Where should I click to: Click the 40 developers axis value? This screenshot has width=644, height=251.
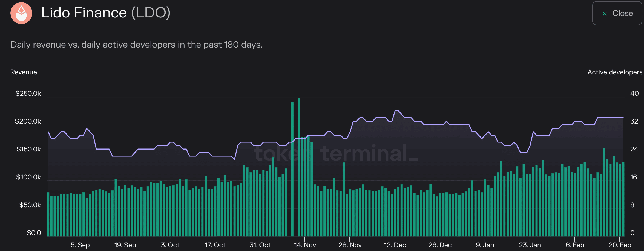[x=634, y=94]
